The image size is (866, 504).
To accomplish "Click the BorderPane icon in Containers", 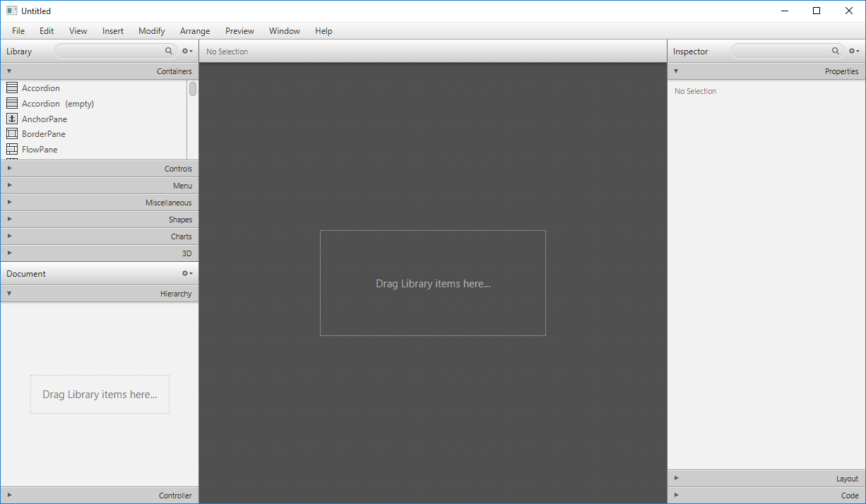I will point(12,133).
